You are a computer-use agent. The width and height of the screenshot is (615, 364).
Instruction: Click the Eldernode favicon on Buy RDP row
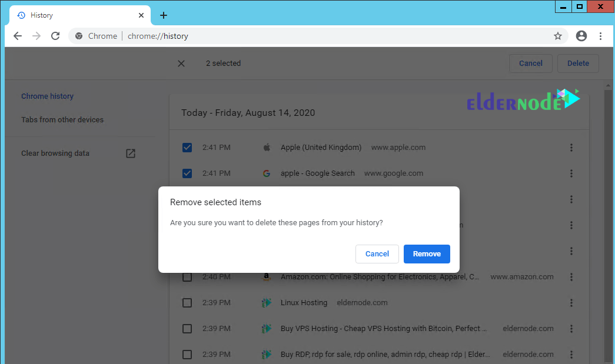(x=267, y=354)
